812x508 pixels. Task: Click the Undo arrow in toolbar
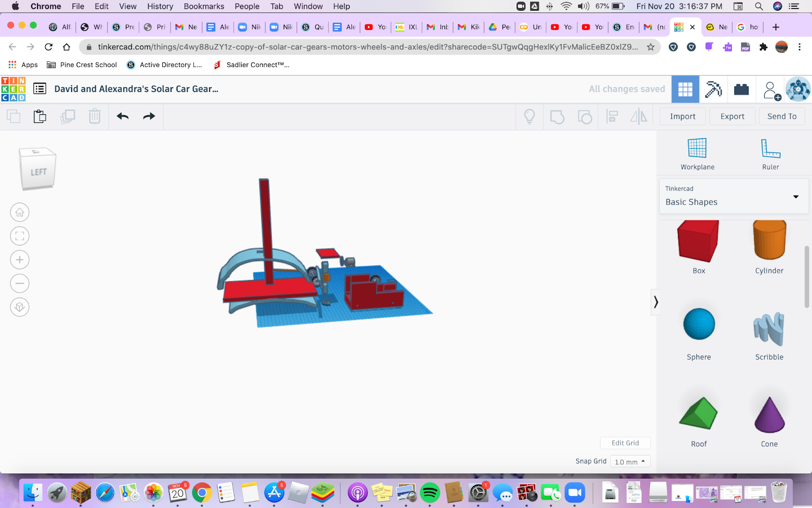[x=122, y=116]
